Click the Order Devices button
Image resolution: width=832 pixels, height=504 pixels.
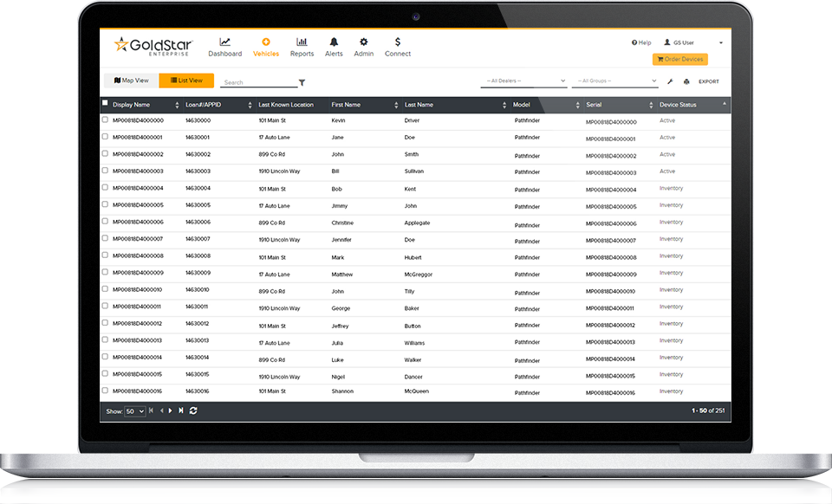point(679,60)
